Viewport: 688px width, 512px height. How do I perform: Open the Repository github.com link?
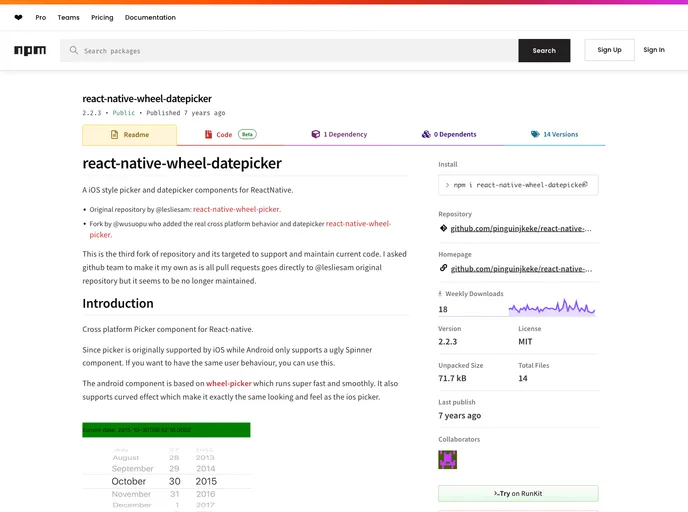pyautogui.click(x=521, y=229)
